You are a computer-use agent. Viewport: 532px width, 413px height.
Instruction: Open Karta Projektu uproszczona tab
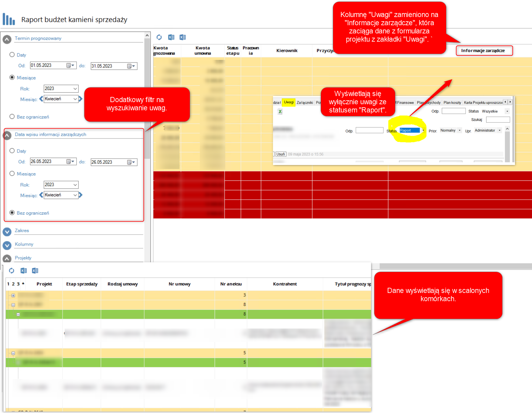point(483,102)
